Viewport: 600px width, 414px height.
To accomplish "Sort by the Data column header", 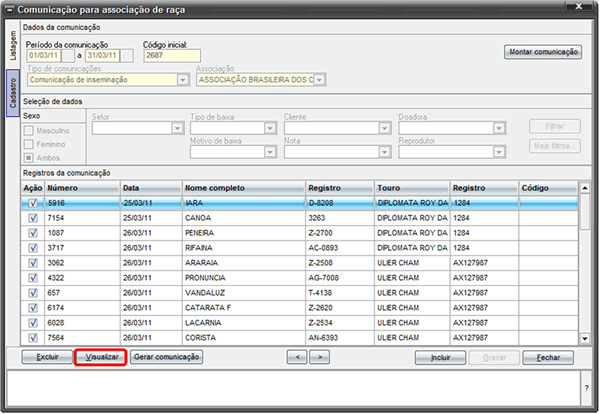I will 151,188.
